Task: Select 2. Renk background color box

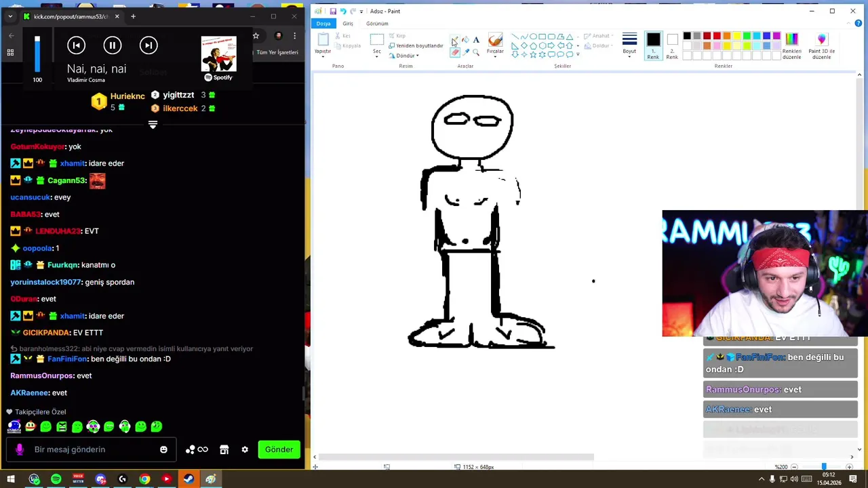Action: 672,46
